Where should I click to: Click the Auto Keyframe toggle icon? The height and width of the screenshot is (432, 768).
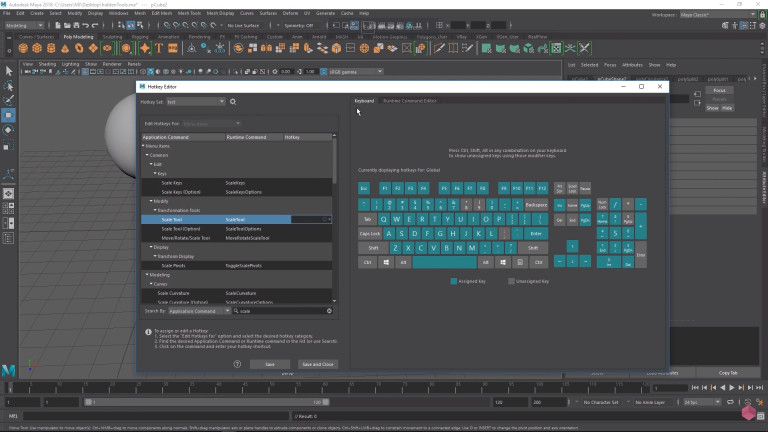[748, 402]
